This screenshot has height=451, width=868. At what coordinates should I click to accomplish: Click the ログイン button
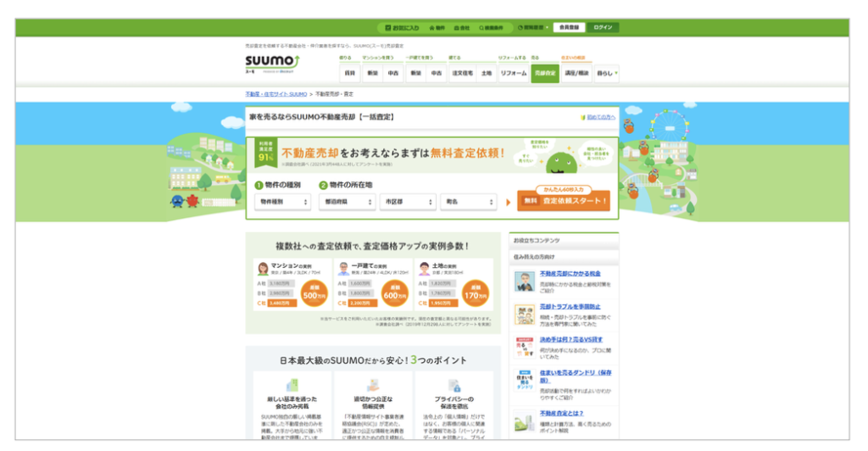pyautogui.click(x=604, y=27)
